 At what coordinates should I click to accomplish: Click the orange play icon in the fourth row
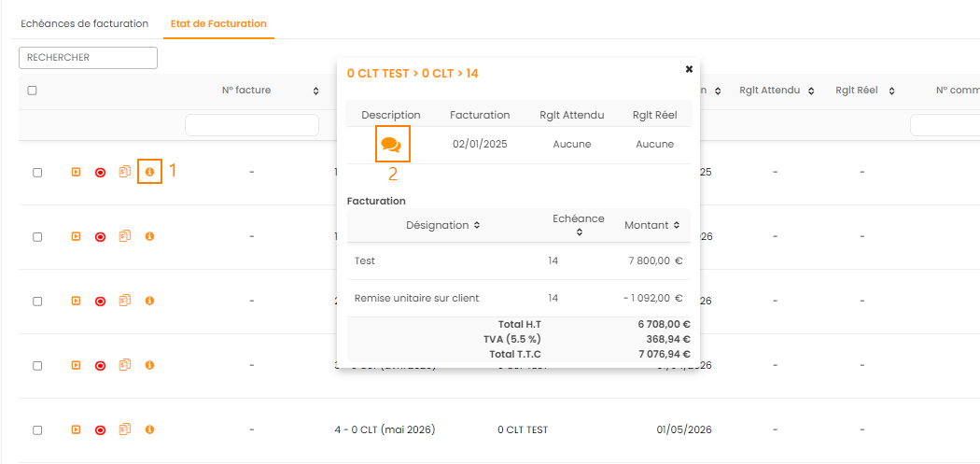click(x=77, y=365)
